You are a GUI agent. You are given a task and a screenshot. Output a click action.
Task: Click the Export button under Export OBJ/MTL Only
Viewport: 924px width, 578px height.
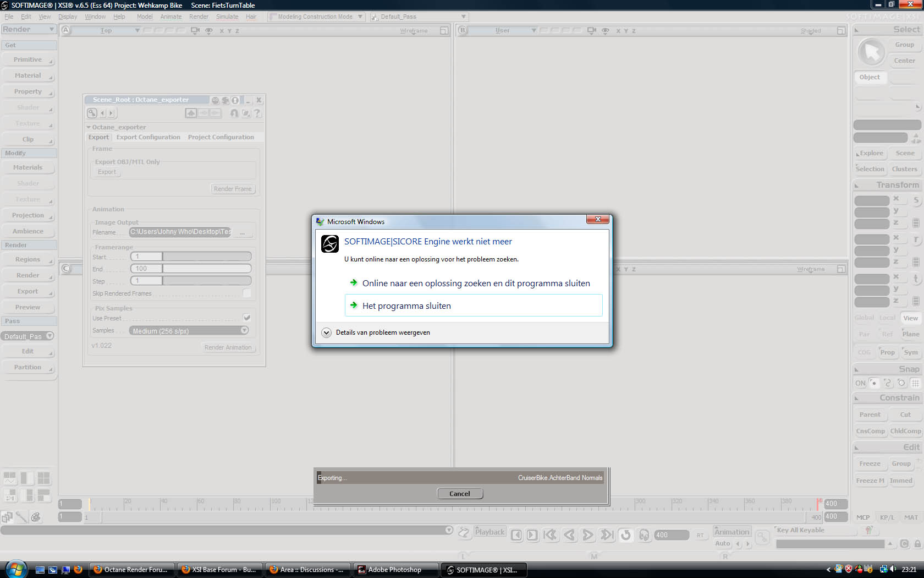point(107,172)
